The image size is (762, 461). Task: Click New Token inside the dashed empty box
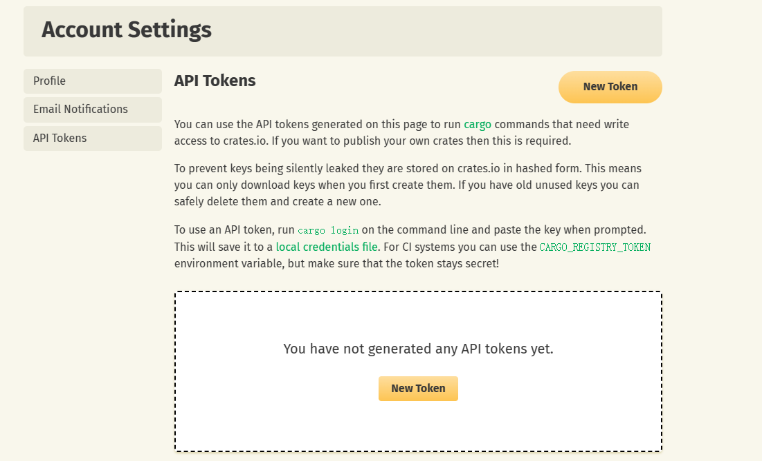click(418, 389)
